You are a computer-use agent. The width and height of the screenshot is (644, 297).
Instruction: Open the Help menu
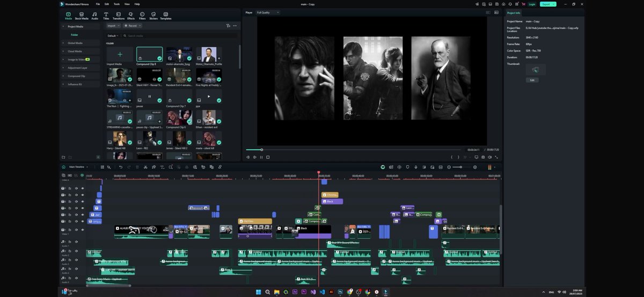coord(137,4)
